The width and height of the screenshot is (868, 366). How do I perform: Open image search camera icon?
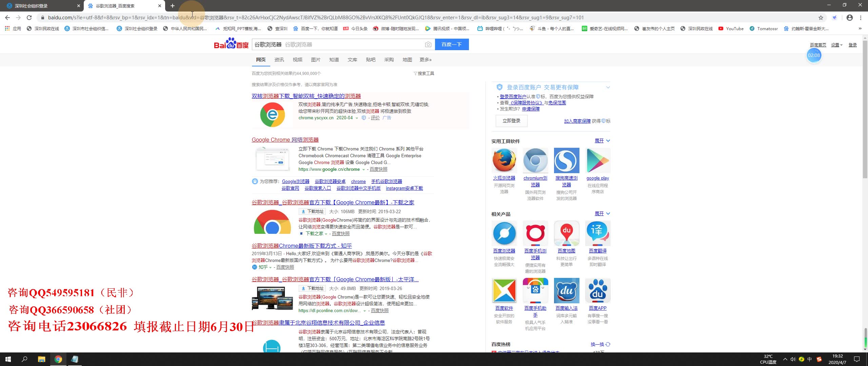pos(428,44)
